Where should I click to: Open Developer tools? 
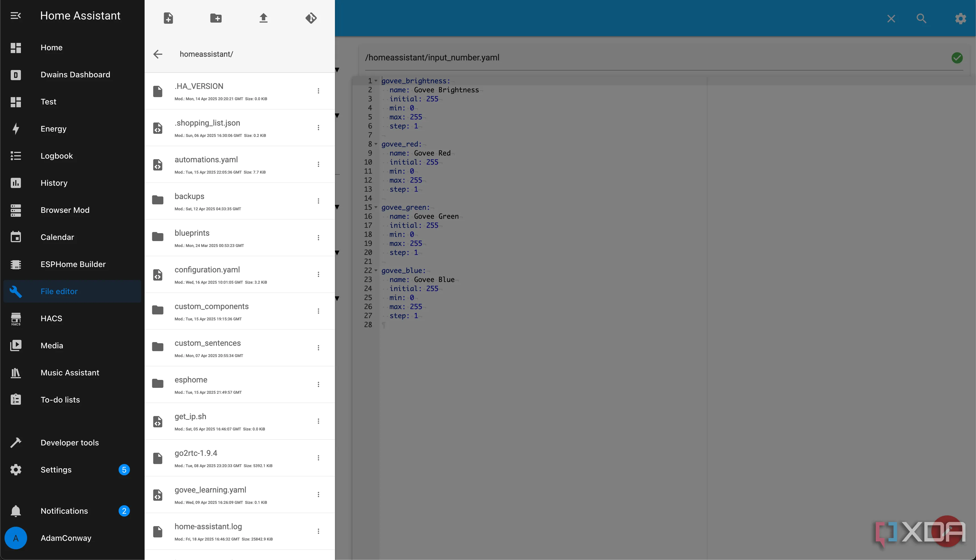pos(72,443)
